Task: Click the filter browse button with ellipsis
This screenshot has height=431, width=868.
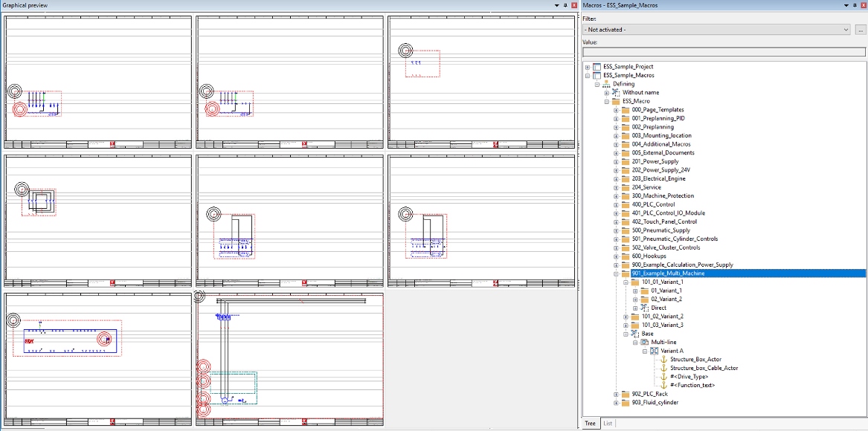Action: (860, 30)
